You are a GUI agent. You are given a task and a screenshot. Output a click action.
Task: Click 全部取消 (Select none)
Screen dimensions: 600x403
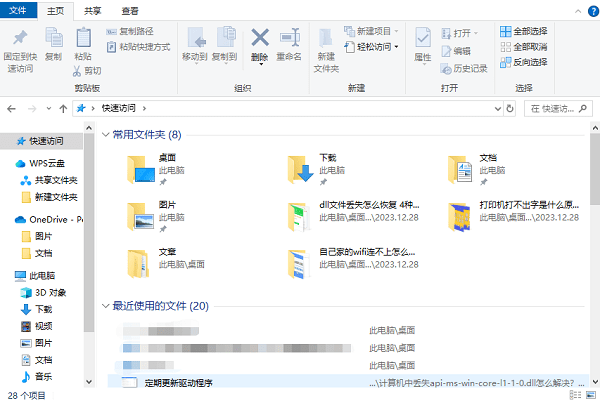523,47
